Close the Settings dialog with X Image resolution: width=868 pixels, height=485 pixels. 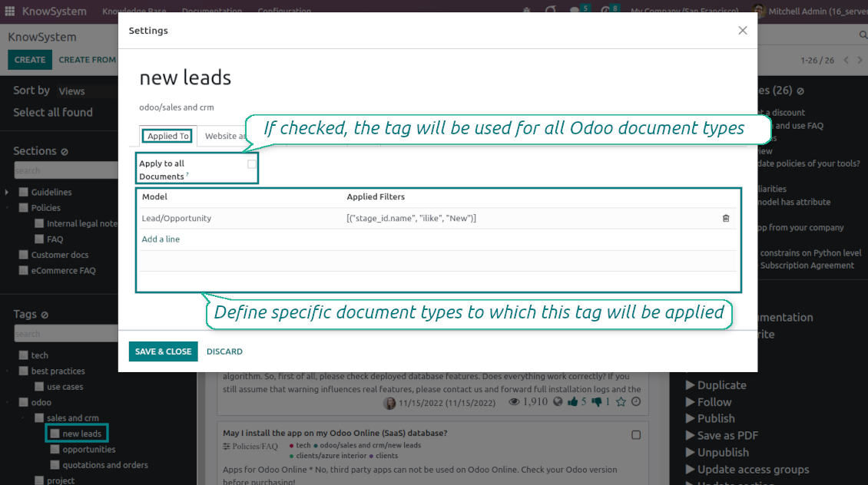[x=742, y=31]
